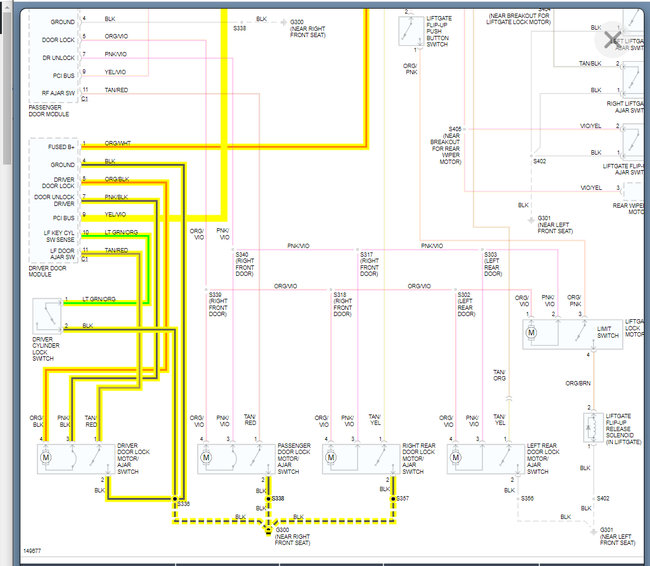Screen dimensions: 650x566
Task: Click the 'ORG/BRN' wire label
Action: tap(578, 384)
